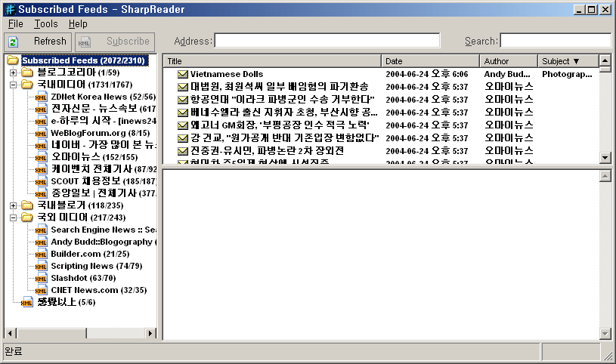
Task: Select the Builder.com (21/25) feed
Action: tap(90, 254)
